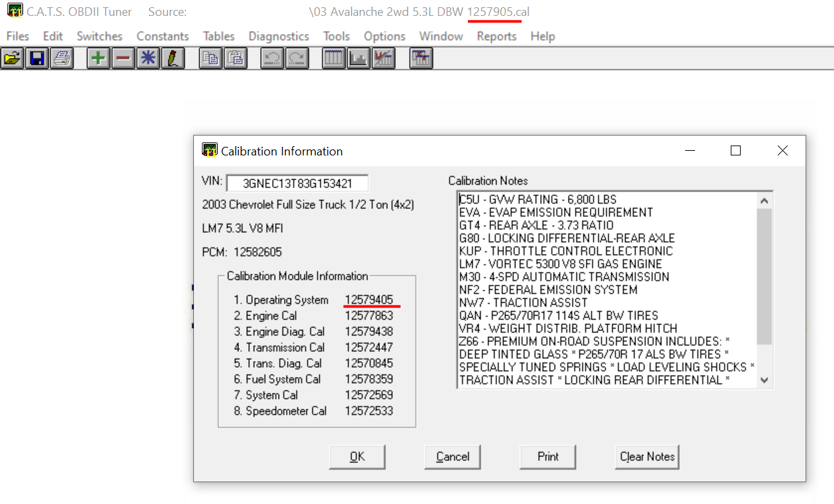Open the Diagnostics menu
Screen dimensions: 834x504
click(279, 36)
